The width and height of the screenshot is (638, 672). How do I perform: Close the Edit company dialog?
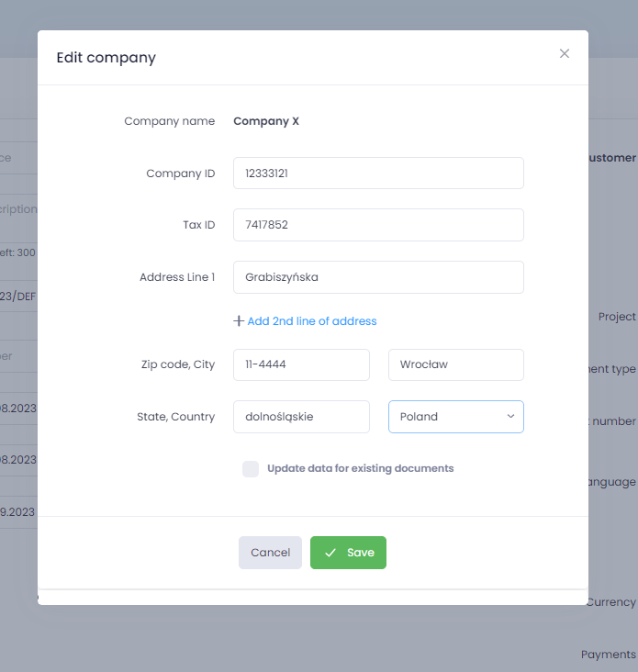pyautogui.click(x=565, y=53)
